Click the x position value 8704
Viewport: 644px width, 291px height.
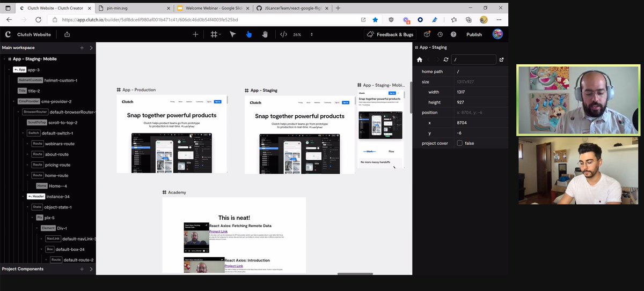(x=462, y=123)
